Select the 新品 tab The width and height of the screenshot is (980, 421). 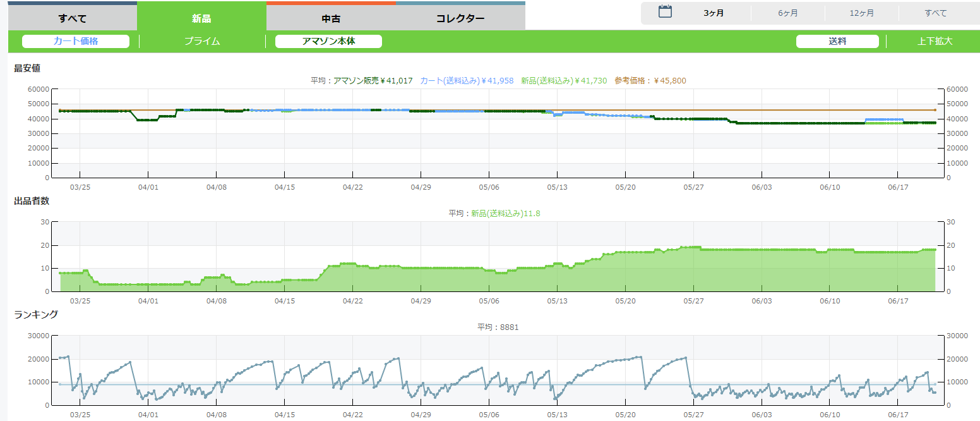click(x=201, y=18)
